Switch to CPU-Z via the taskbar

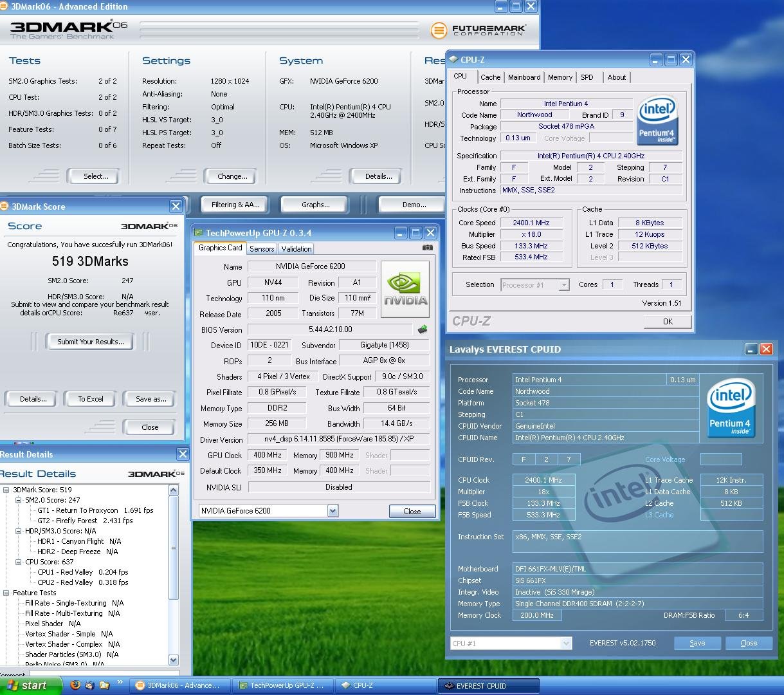[x=385, y=685]
